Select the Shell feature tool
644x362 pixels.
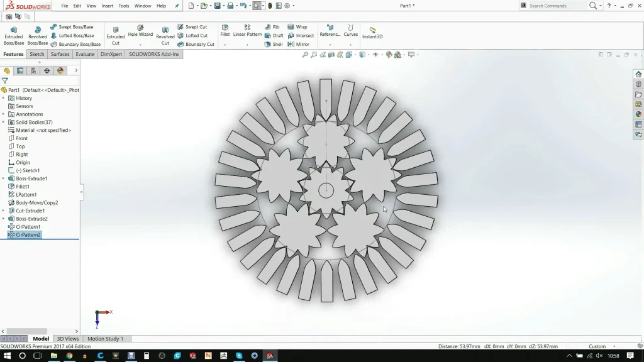[275, 45]
